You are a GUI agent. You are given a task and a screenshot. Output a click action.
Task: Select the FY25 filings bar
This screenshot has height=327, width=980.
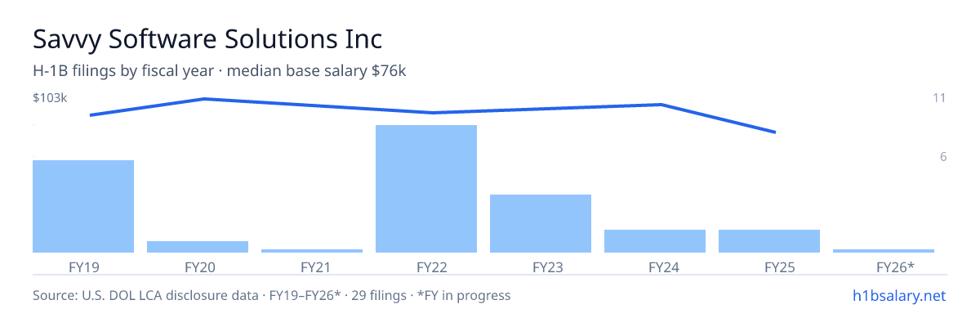769,241
